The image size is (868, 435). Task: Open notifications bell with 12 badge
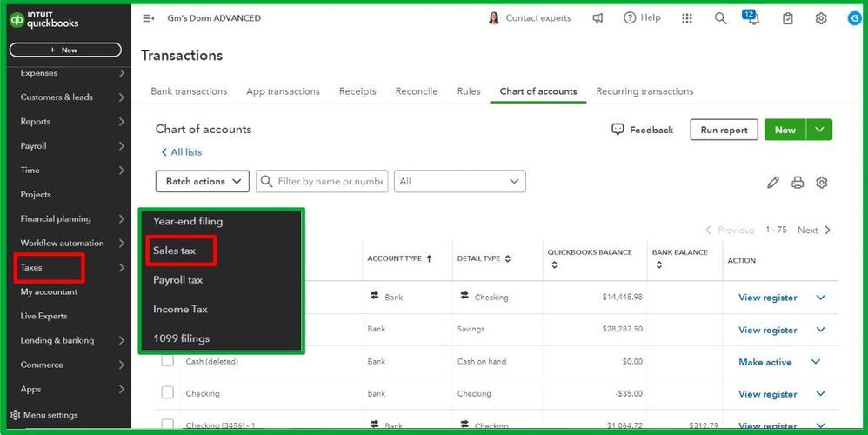[751, 17]
